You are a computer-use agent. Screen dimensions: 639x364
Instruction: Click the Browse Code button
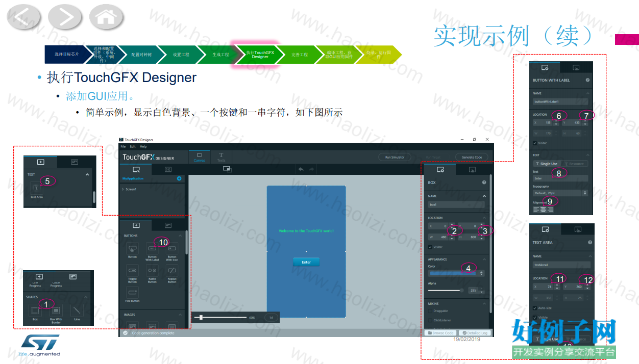coord(441,333)
